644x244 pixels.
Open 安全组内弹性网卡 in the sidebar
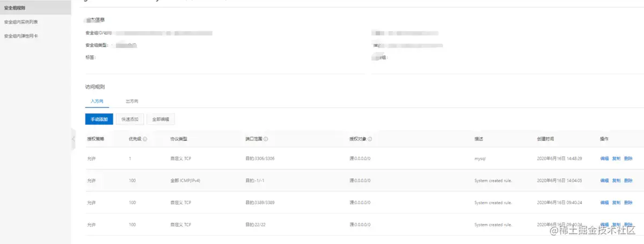(21, 36)
